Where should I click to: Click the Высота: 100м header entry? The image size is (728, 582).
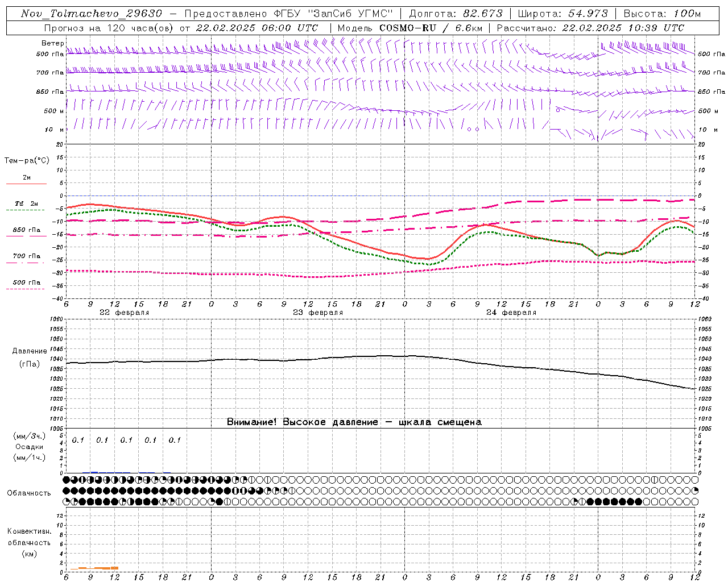662,14
